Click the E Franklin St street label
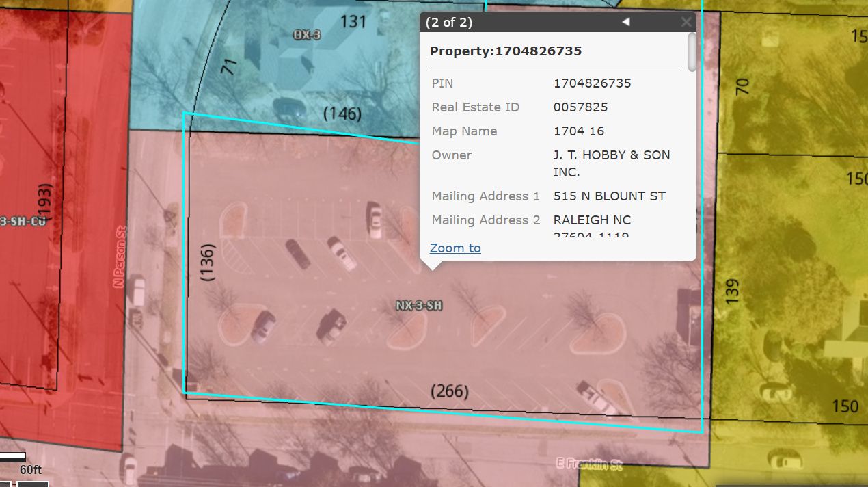This screenshot has height=487, width=868. coord(588,465)
